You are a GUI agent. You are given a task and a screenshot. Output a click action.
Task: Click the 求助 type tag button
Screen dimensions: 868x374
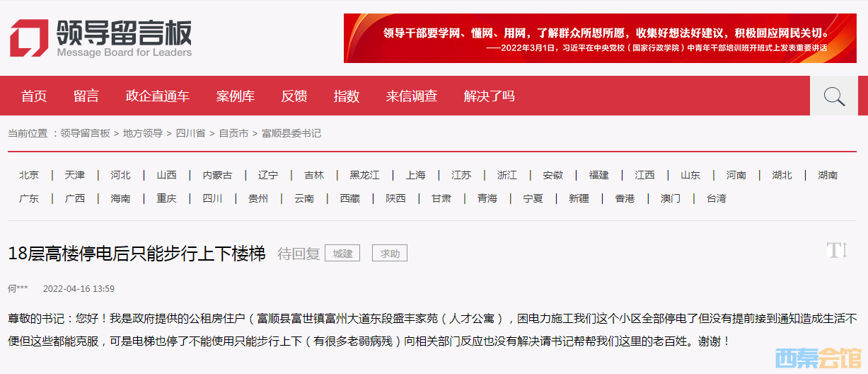(390, 253)
